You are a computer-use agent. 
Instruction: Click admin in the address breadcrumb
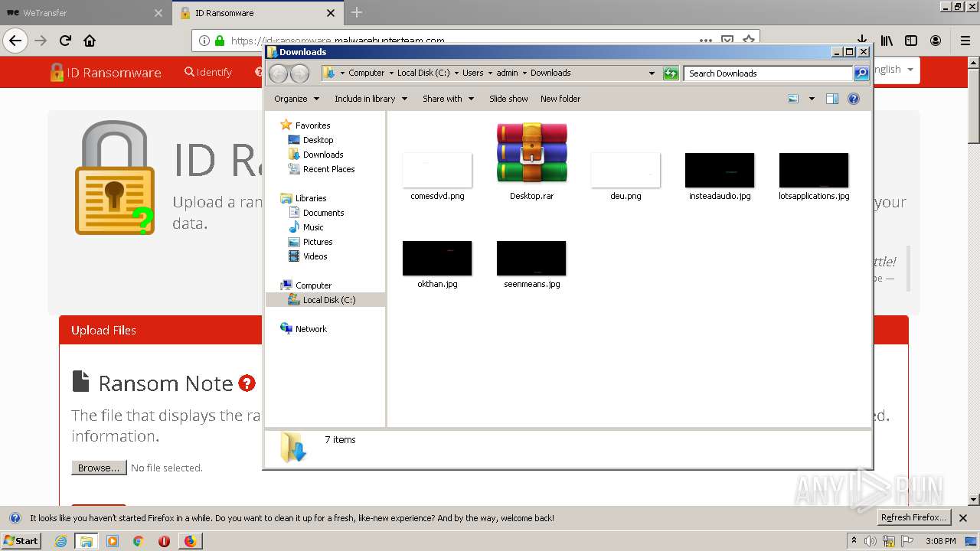click(x=507, y=73)
